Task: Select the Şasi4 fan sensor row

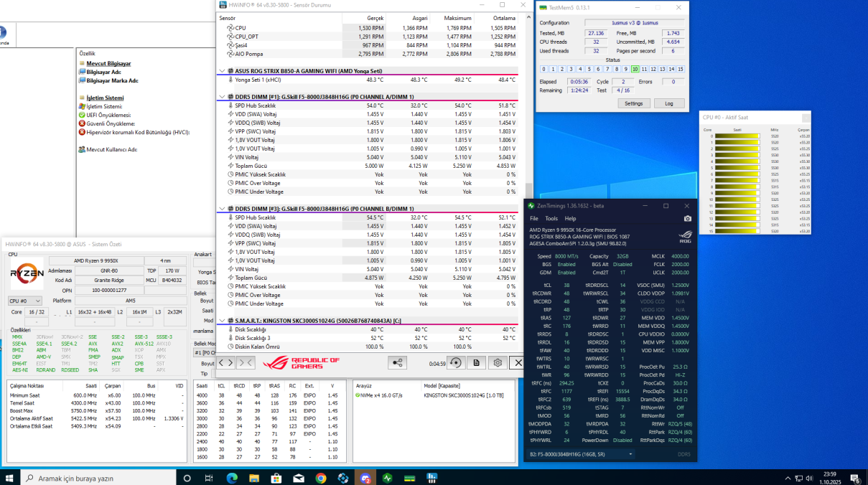Action: pyautogui.click(x=368, y=45)
